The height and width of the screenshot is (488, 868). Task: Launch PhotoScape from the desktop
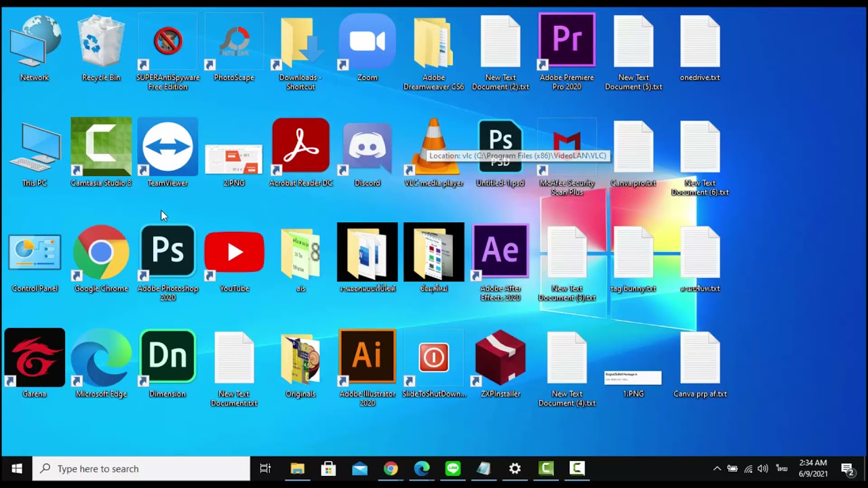point(234,47)
